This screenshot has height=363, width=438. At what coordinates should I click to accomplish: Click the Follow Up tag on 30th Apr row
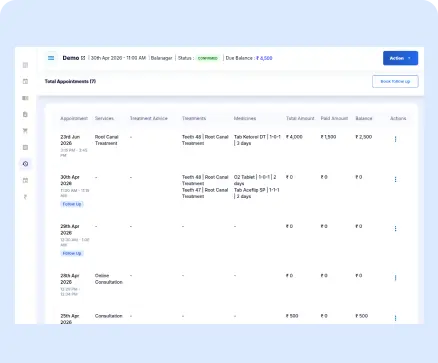72,204
